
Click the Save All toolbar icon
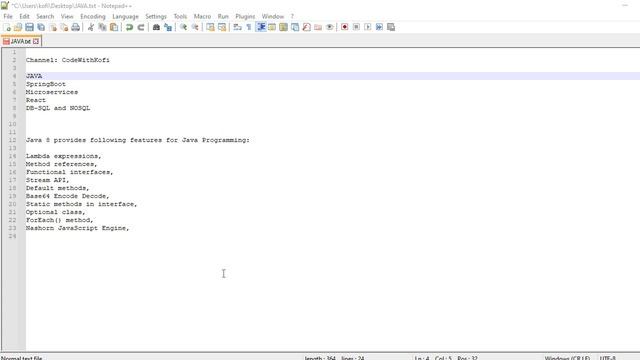(x=41, y=27)
